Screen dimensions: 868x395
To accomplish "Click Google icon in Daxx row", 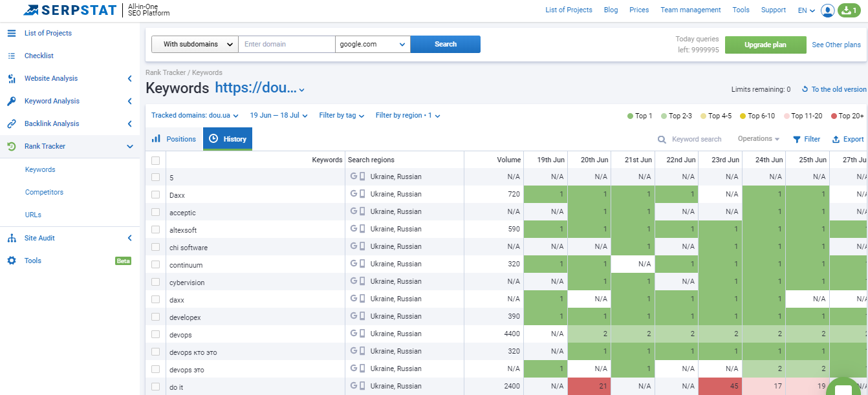I will tap(354, 194).
